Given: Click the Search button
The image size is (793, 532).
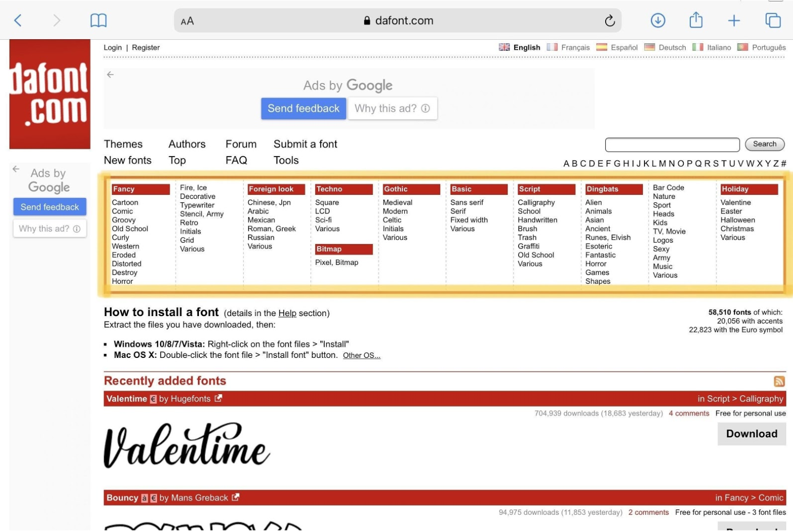Looking at the screenshot, I should [x=764, y=144].
